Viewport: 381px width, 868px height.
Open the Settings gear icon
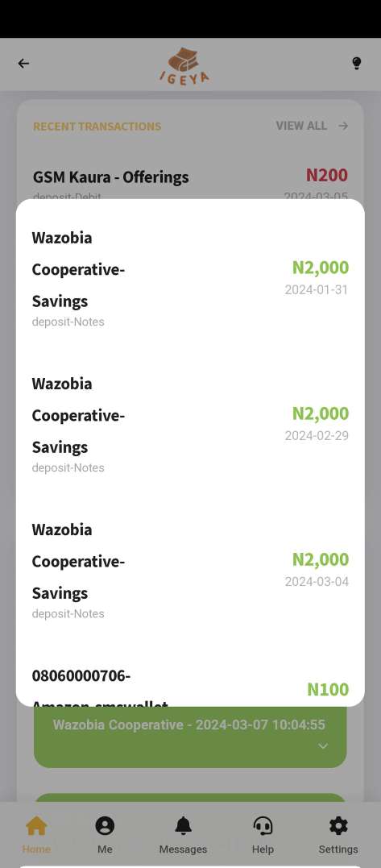pos(338,826)
